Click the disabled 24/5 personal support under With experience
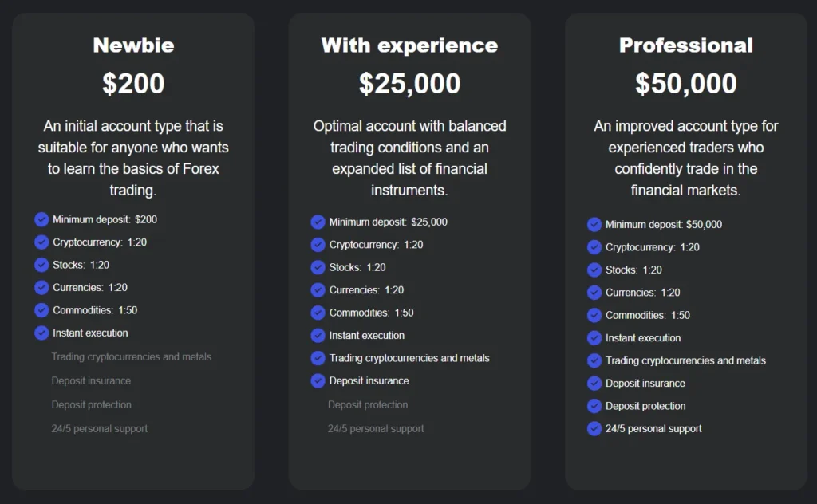 376,428
